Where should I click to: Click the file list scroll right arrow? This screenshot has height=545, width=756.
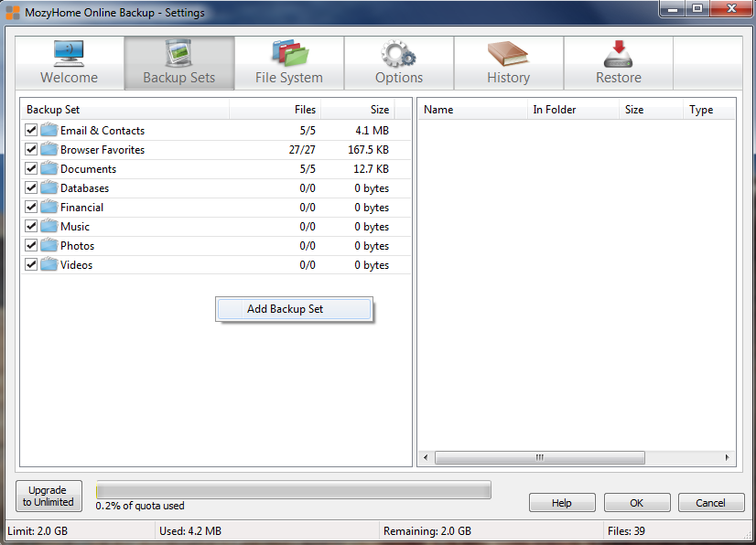727,457
